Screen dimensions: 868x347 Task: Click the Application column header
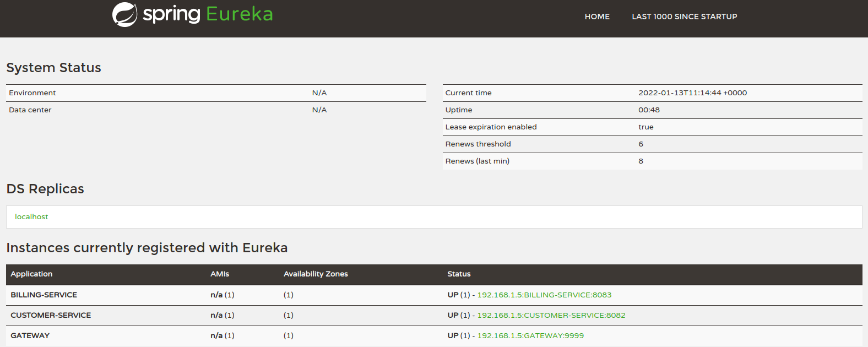(31, 274)
